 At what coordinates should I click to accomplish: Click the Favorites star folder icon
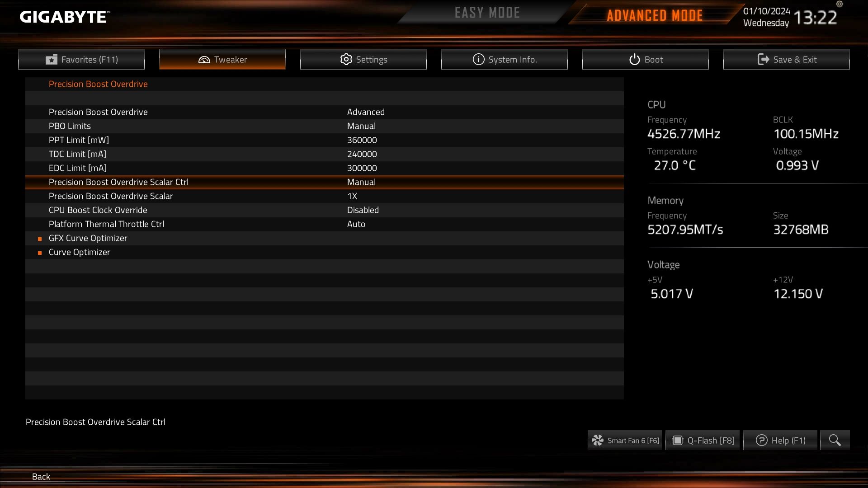[x=52, y=60]
